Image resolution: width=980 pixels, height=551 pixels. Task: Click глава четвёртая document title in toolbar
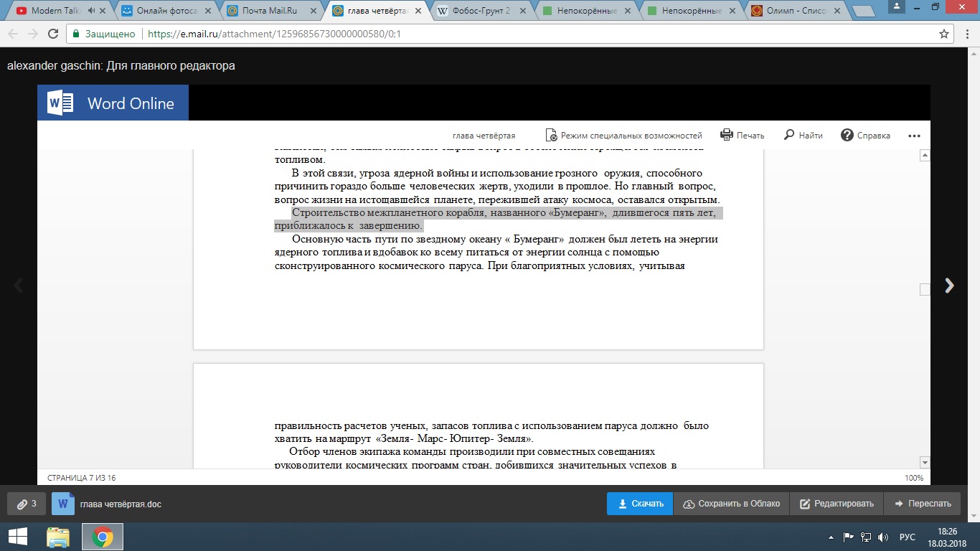click(x=484, y=136)
